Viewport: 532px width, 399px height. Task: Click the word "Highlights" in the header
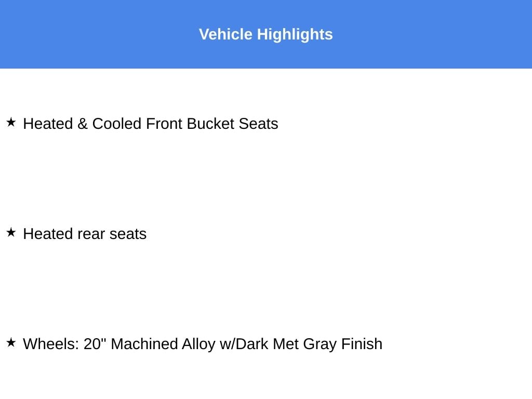click(x=295, y=34)
